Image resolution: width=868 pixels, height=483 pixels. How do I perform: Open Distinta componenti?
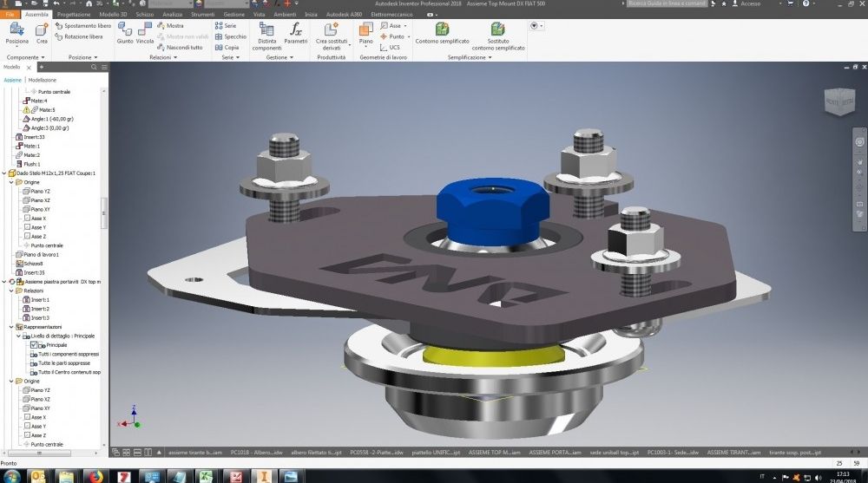click(266, 36)
